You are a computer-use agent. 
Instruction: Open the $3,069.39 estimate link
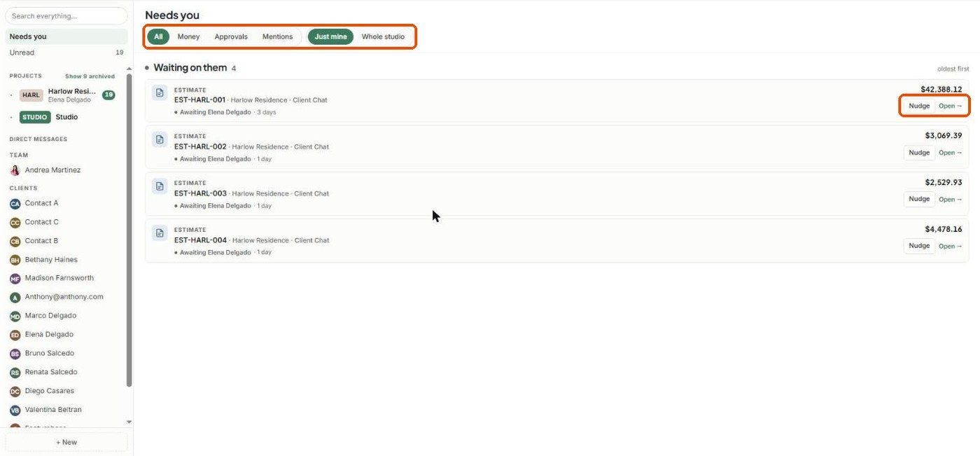[951, 153]
